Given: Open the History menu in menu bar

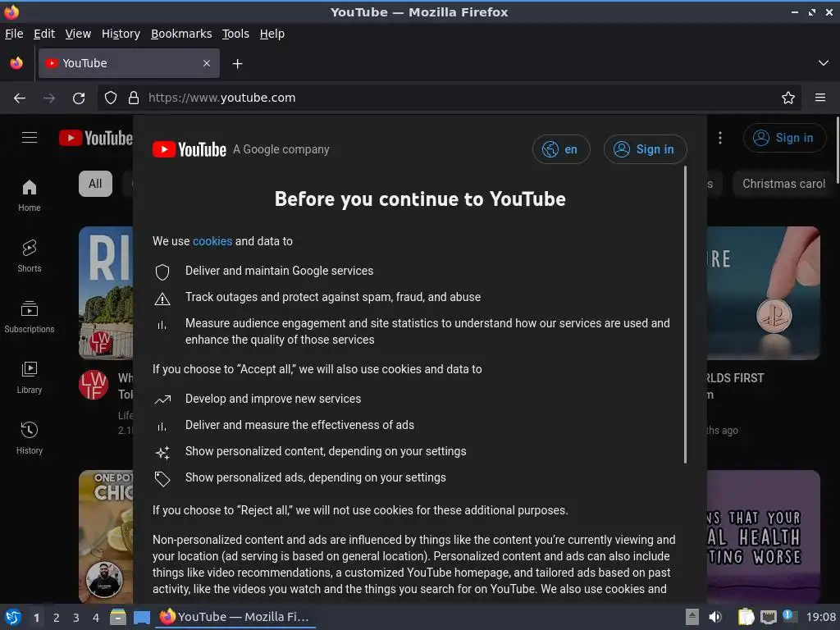Looking at the screenshot, I should [121, 34].
